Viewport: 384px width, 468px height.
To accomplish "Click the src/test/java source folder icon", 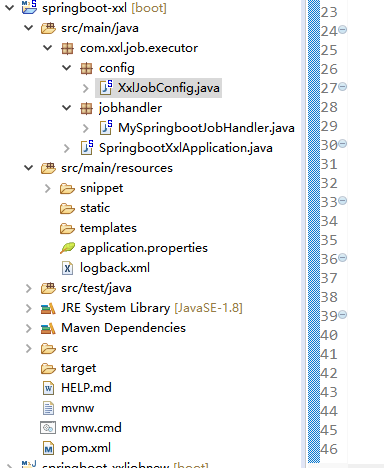I will (48, 288).
